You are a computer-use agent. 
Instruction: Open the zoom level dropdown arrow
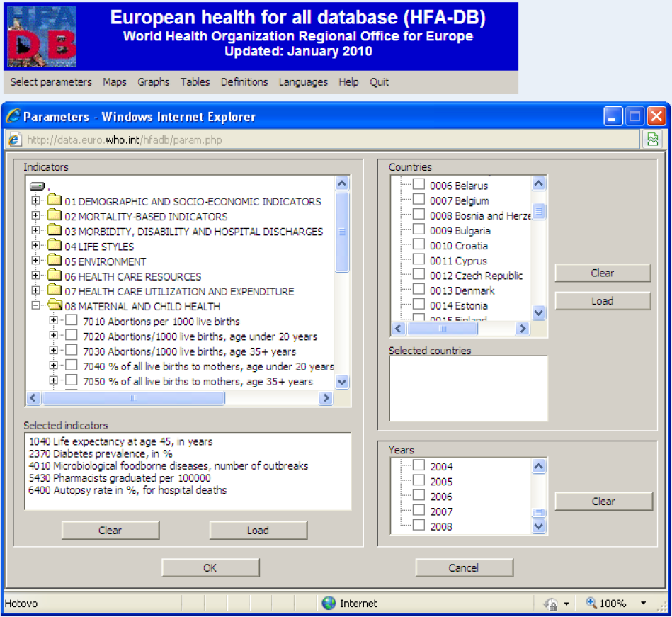click(x=643, y=603)
